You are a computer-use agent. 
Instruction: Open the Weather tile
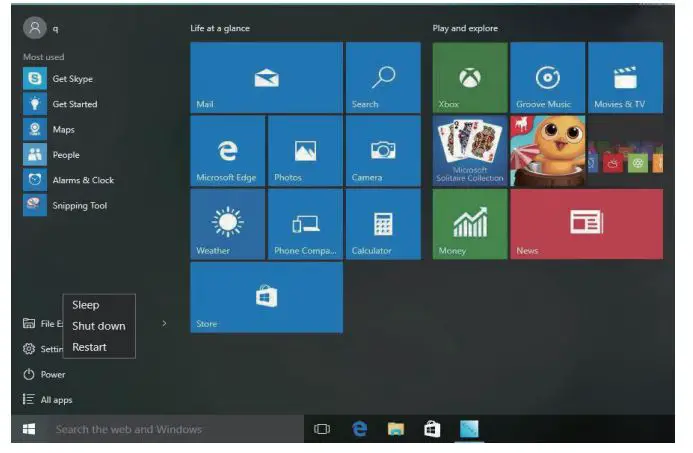(228, 224)
